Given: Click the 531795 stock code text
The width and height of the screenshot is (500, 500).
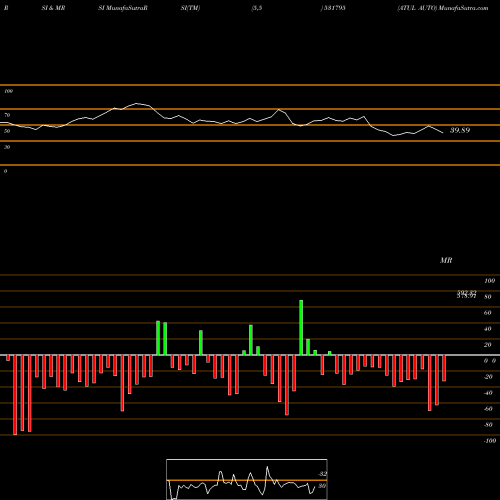Looking at the screenshot, I should (334, 8).
